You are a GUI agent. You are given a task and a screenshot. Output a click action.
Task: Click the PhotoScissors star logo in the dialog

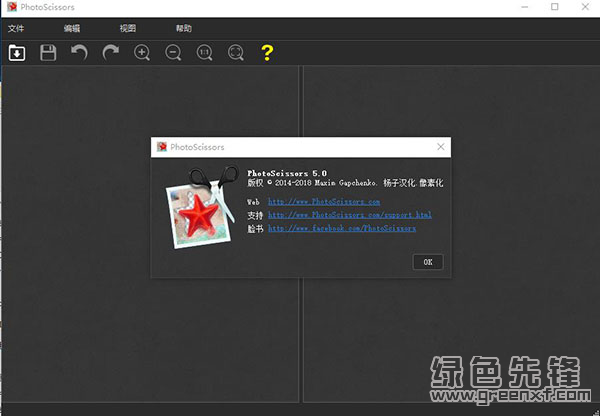click(x=202, y=207)
